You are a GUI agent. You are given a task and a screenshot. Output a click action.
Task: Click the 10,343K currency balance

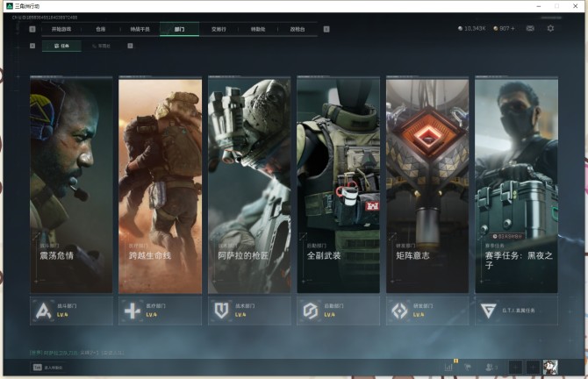click(472, 28)
